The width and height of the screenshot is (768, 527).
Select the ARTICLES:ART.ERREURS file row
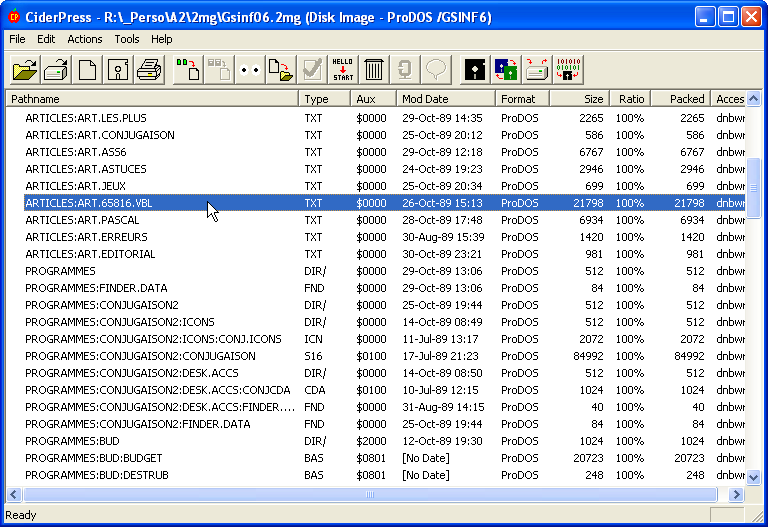384,237
